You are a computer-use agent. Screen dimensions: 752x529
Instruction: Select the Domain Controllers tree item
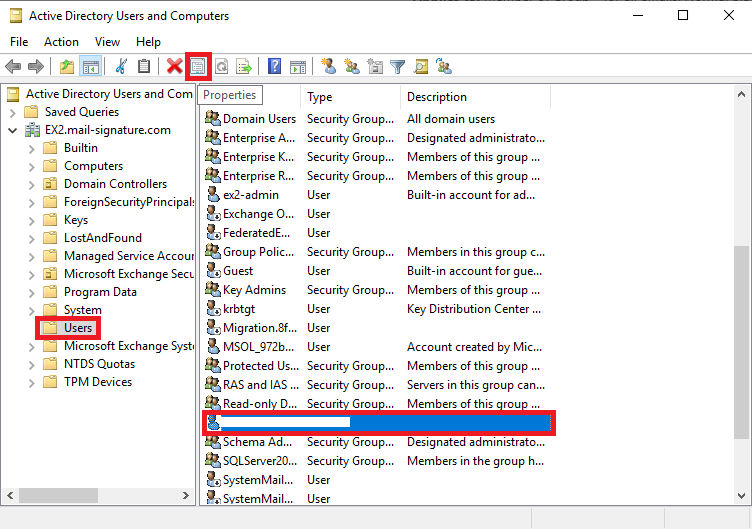115,184
